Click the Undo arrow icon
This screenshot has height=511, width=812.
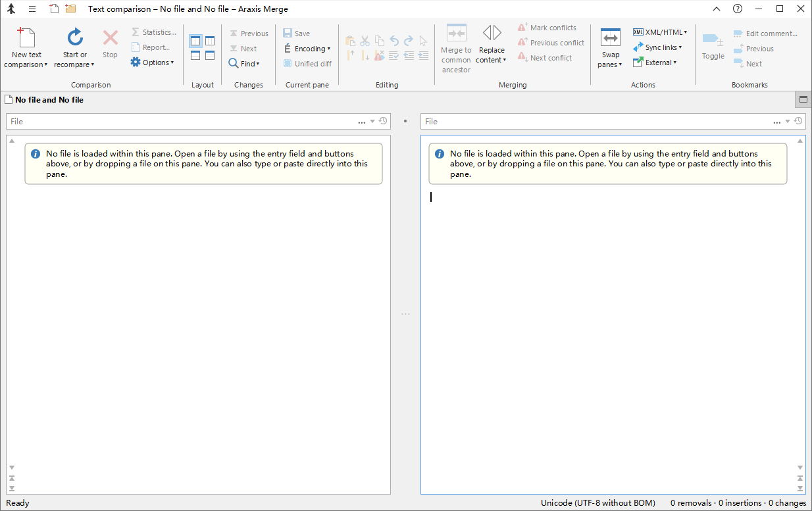pyautogui.click(x=394, y=41)
